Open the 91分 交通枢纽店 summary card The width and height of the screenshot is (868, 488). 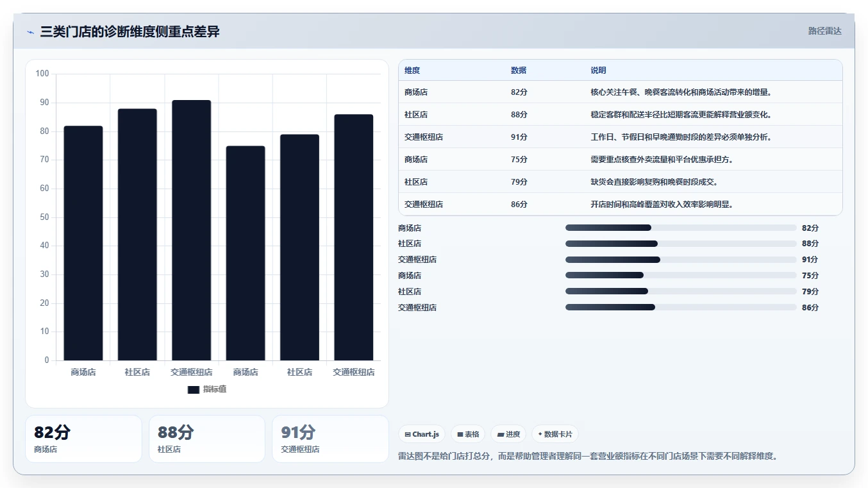coord(330,439)
